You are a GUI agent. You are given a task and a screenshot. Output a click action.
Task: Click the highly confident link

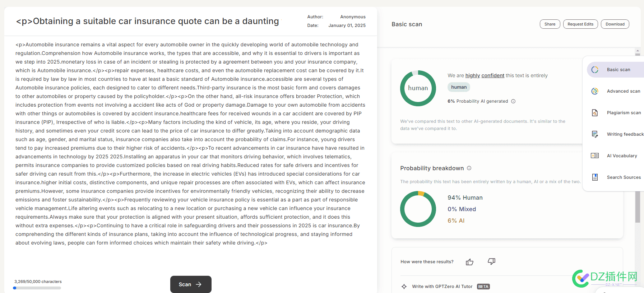tap(485, 75)
